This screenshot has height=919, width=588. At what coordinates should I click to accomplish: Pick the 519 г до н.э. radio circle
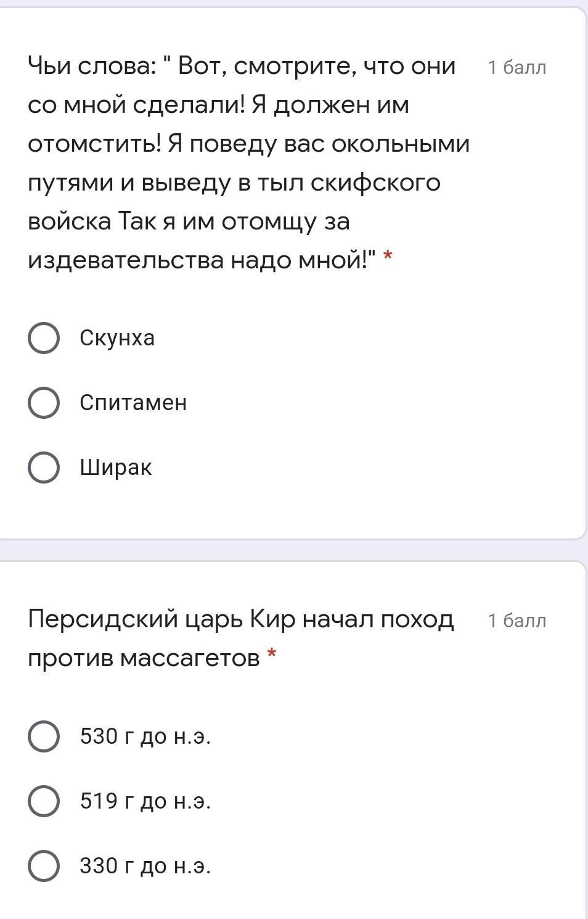tap(44, 801)
